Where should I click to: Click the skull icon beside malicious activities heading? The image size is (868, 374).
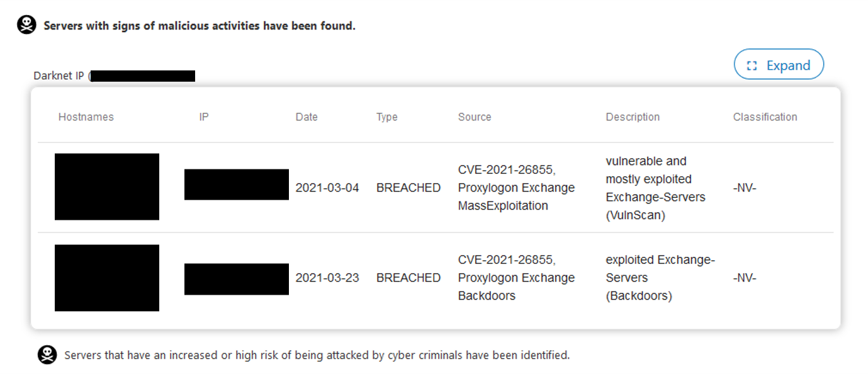click(26, 25)
